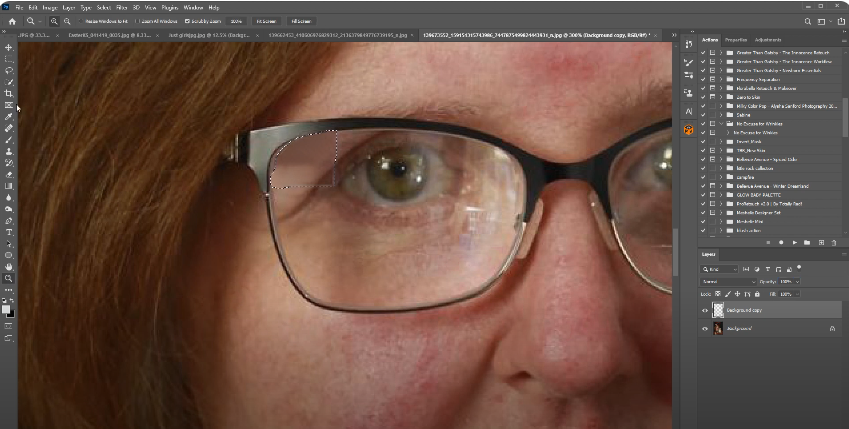Expand the Sabine action set
Screen dimensions: 849x429
721,115
